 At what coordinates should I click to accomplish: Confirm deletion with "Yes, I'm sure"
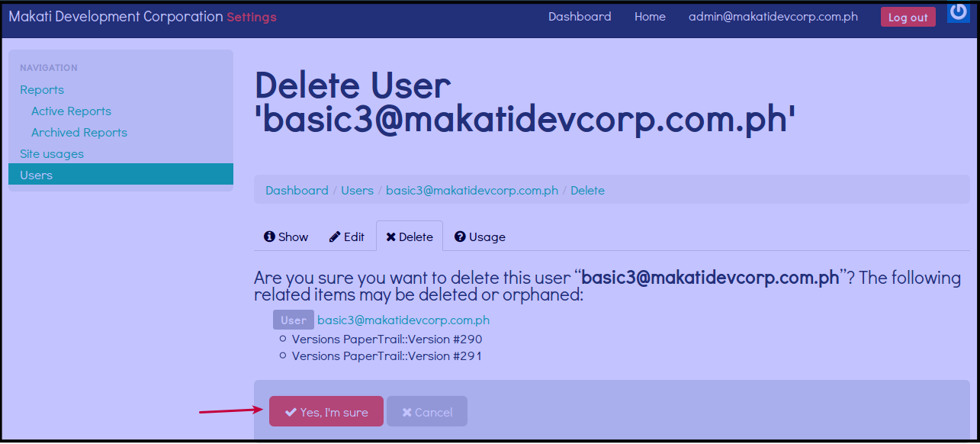coord(326,412)
